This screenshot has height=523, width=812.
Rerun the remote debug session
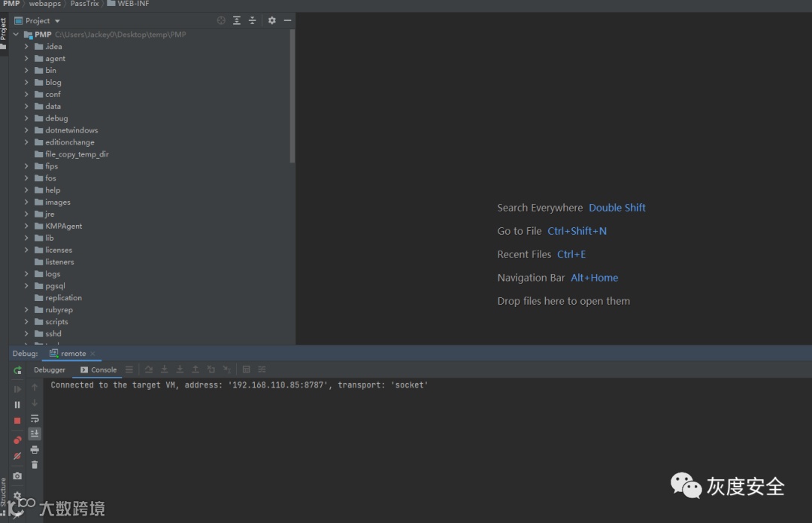(x=17, y=370)
